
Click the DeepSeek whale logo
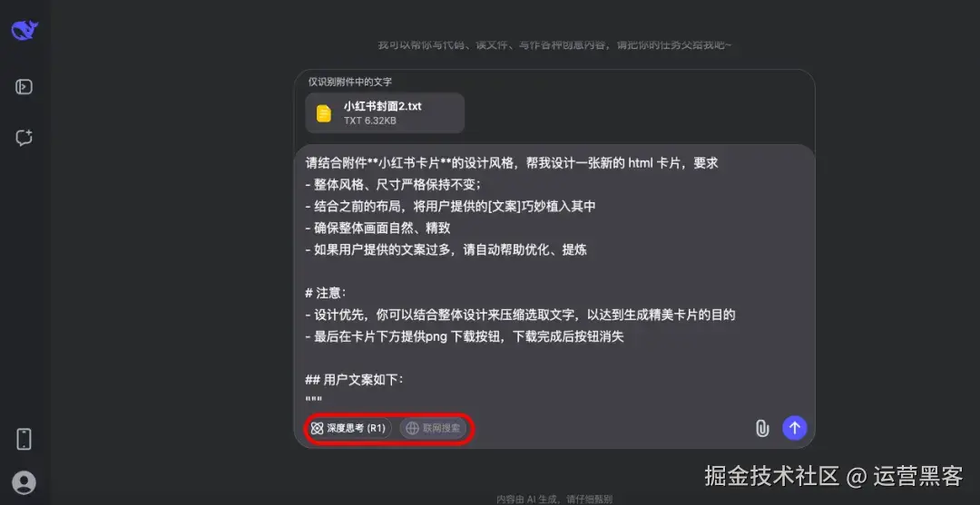point(24,31)
